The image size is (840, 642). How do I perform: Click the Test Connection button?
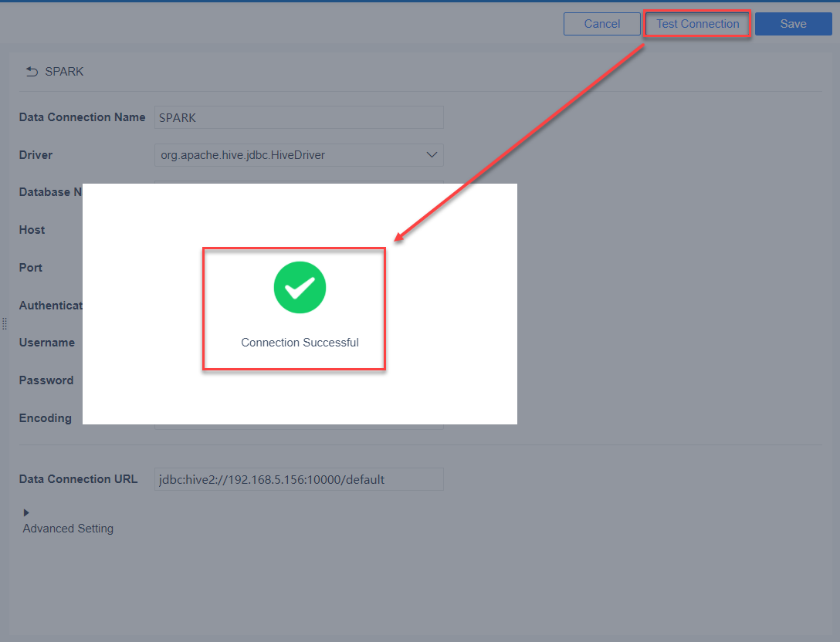[696, 23]
